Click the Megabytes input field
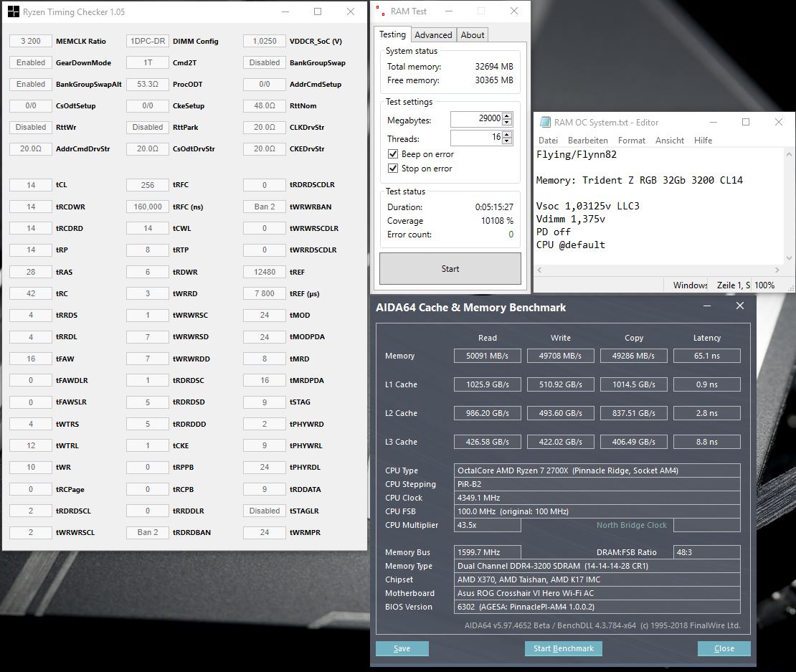 tap(476, 119)
